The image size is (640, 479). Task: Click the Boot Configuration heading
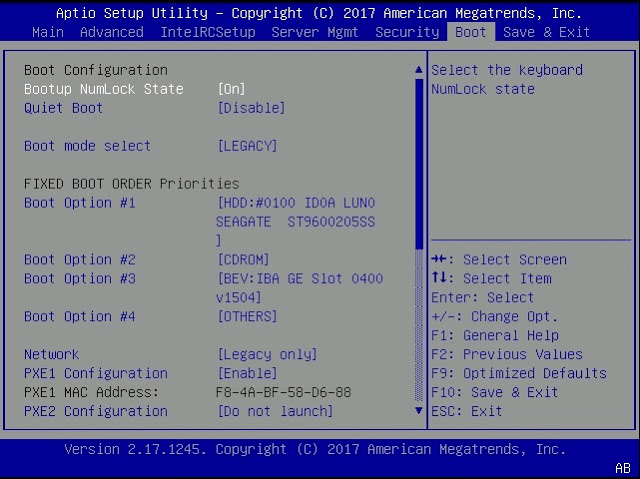coord(96,70)
